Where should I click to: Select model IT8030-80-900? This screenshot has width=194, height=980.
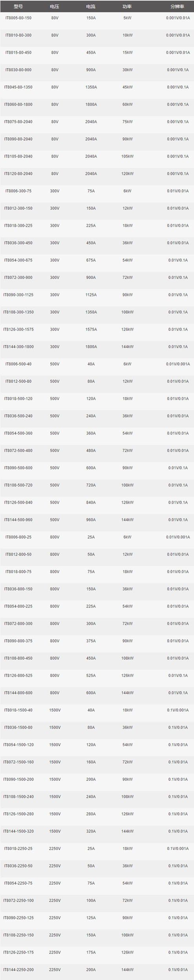tap(18, 70)
